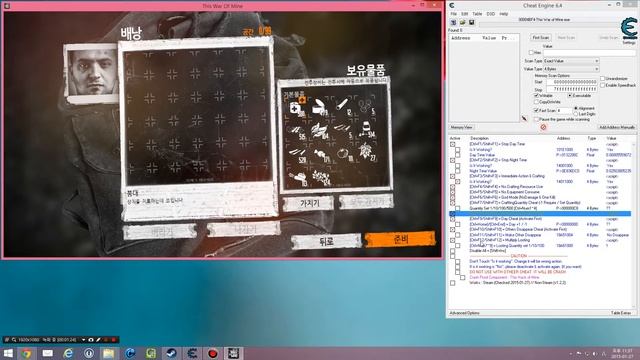The image size is (640, 360).
Task: Open Internet Explorer from the taskbar
Action: [68, 353]
